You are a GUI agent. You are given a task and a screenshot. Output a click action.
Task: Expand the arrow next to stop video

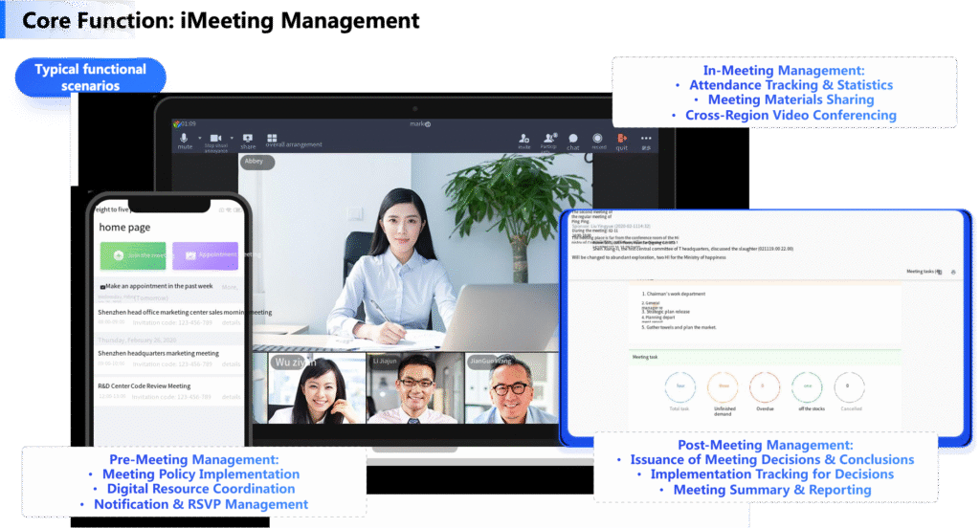pyautogui.click(x=232, y=139)
